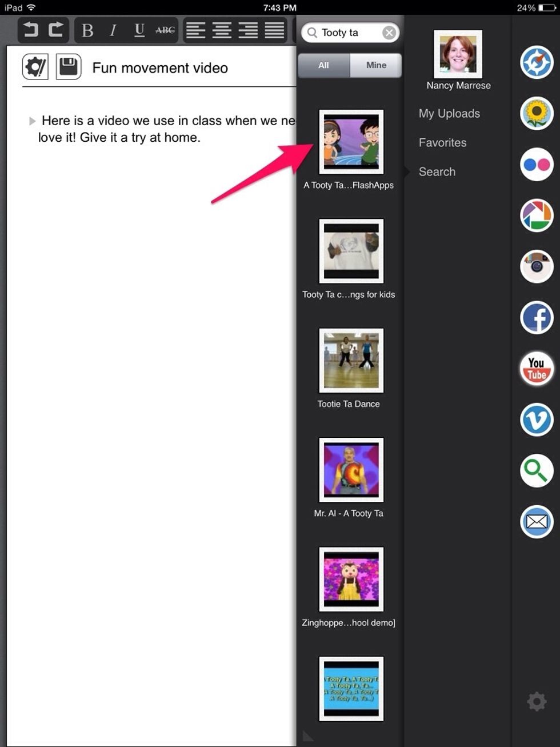The width and height of the screenshot is (560, 747).
Task: Save using the floppy disk icon
Action: pyautogui.click(x=68, y=67)
